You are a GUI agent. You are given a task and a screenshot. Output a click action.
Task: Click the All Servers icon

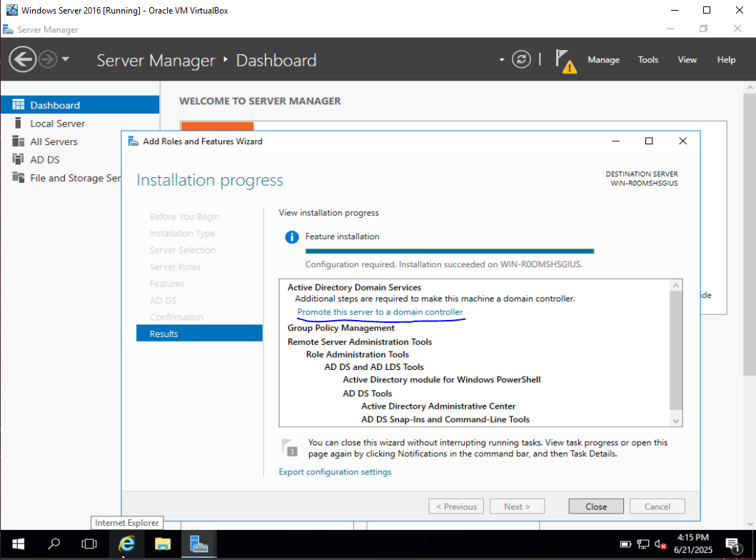coord(19,141)
